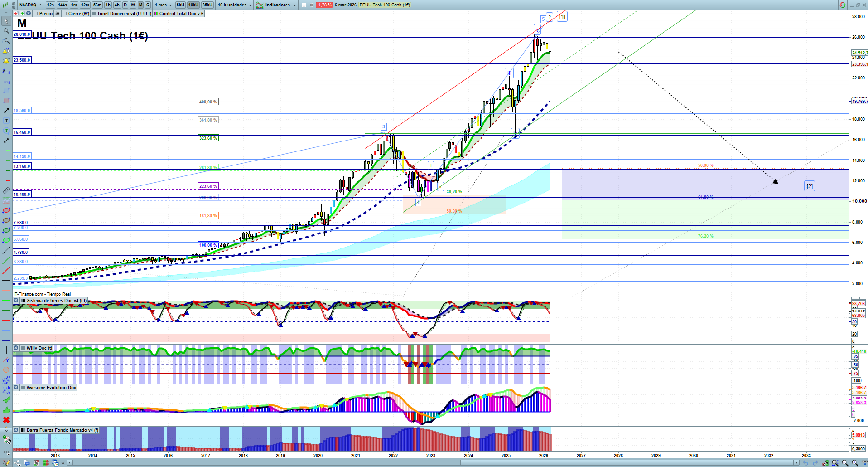Image resolution: width=868 pixels, height=467 pixels.
Task: Open the 1 mes timeframe dropdown
Action: click(x=163, y=5)
